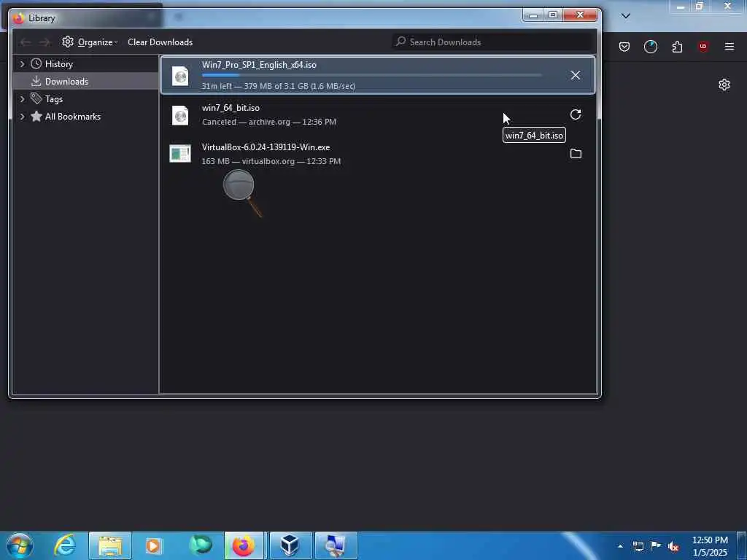Retry the win7_64_bit.iso download
The image size is (747, 560).
point(576,114)
